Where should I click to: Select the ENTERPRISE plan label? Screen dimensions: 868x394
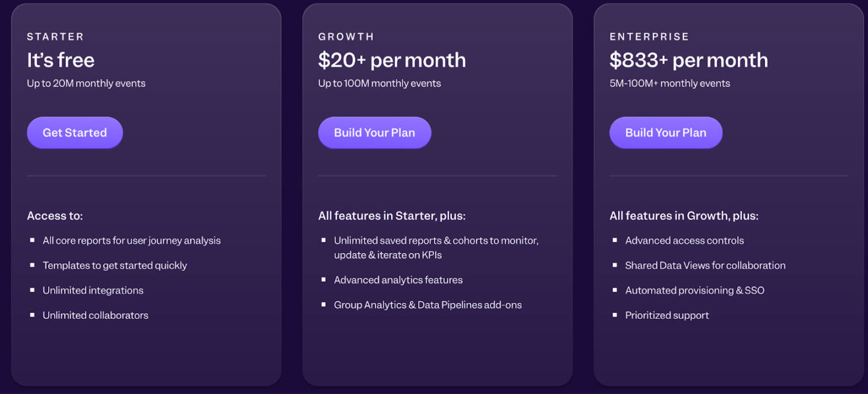pyautogui.click(x=649, y=36)
